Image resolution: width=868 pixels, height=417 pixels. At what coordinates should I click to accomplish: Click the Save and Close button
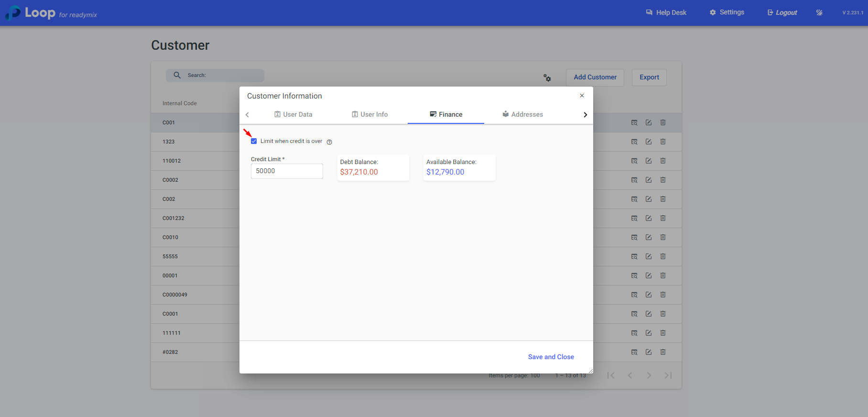click(x=551, y=357)
